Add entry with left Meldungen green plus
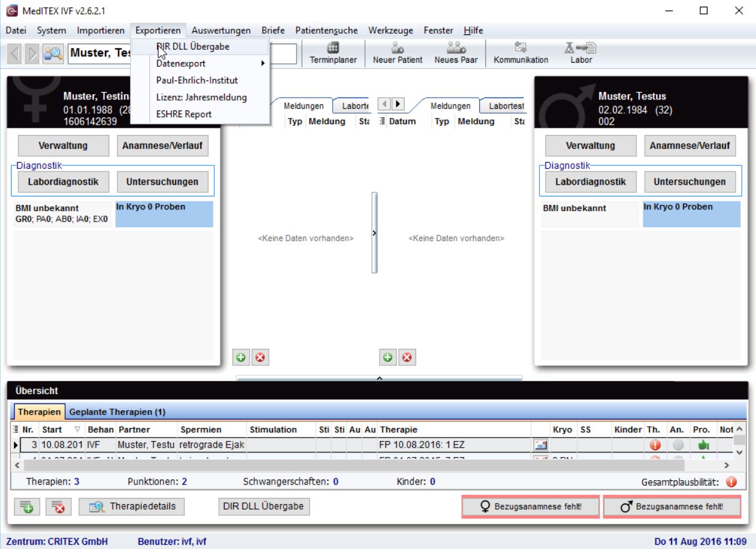756x549 pixels. coord(241,357)
